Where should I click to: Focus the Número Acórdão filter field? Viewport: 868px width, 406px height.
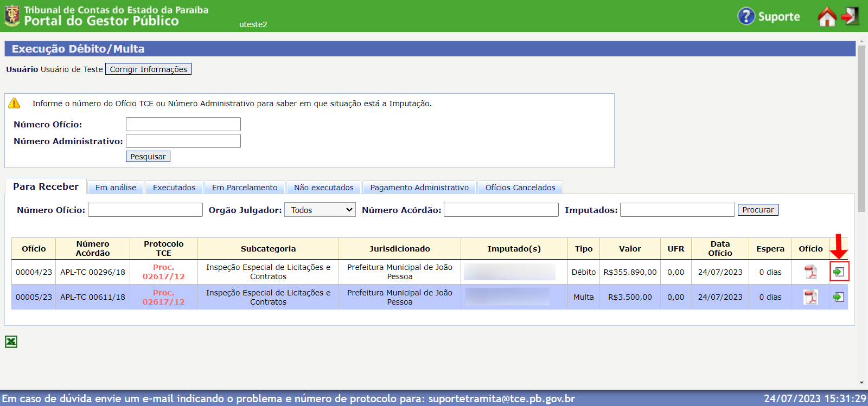pyautogui.click(x=501, y=210)
